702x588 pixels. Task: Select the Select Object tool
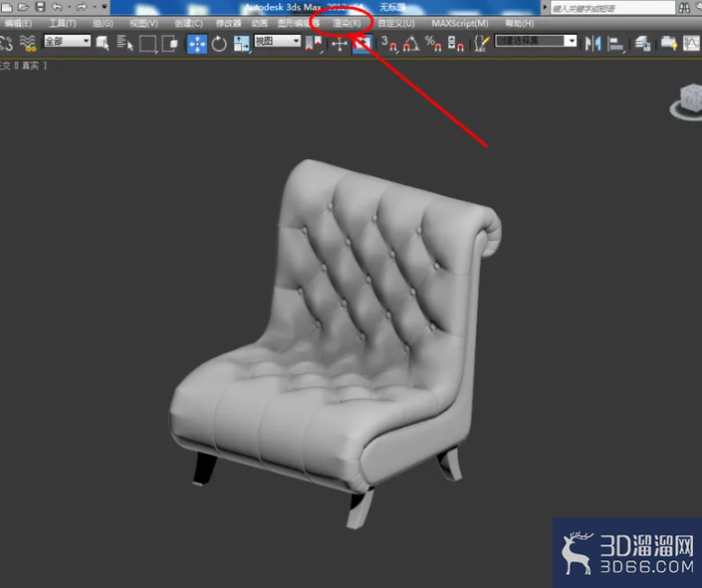point(103,44)
